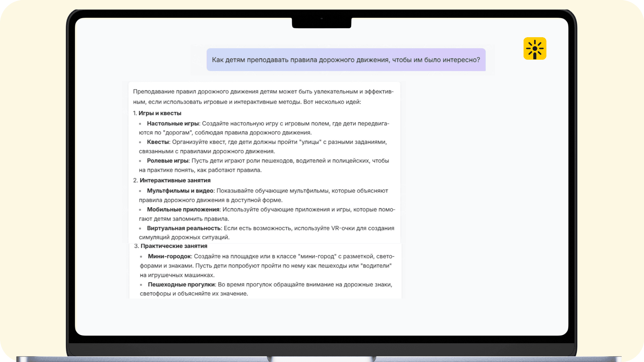
Task: Click the bold text 'Настольные игры'
Action: pos(173,124)
